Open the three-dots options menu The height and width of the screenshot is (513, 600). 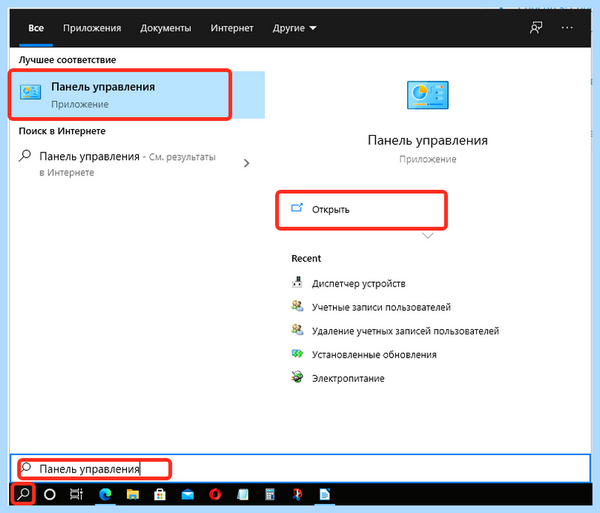(x=567, y=28)
